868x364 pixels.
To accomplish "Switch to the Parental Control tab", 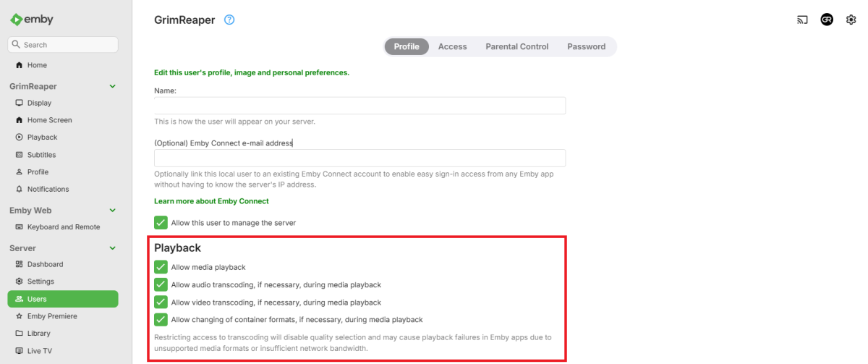I will tap(517, 46).
